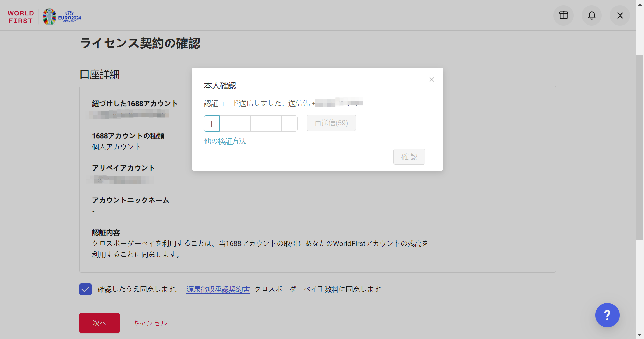Click the WorldFirst logo
This screenshot has width=644, height=339.
click(x=21, y=17)
